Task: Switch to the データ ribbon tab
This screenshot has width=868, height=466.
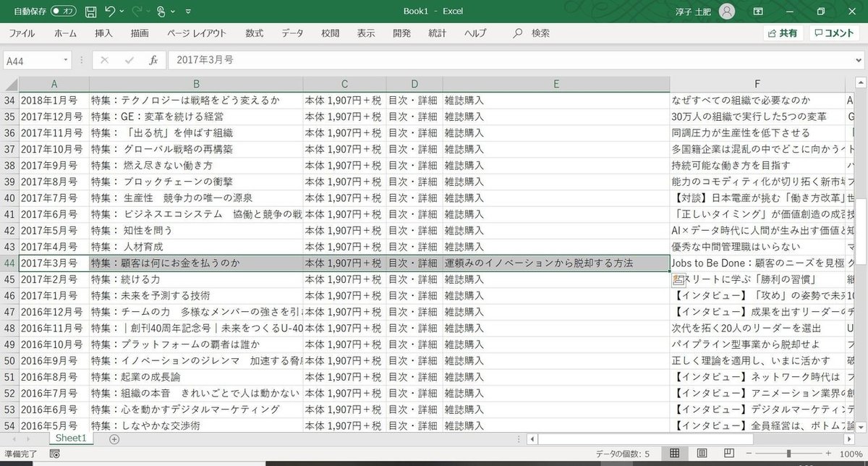Action: tap(292, 33)
